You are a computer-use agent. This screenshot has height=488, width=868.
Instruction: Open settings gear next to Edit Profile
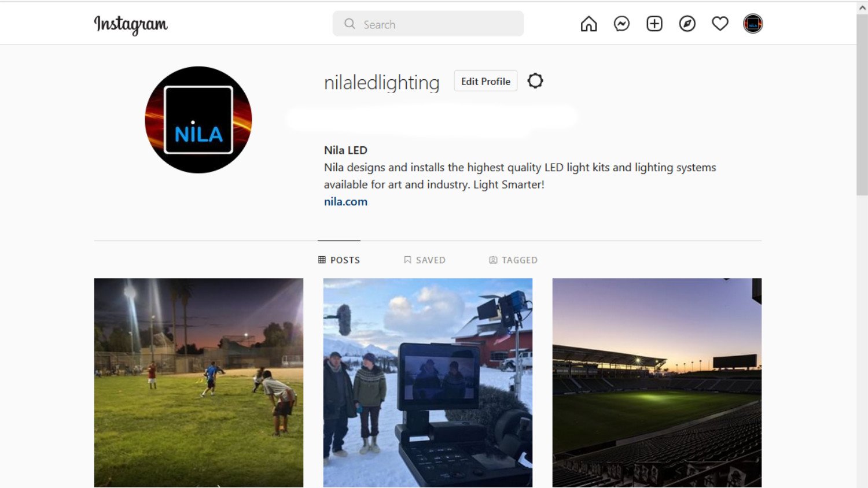pos(535,81)
